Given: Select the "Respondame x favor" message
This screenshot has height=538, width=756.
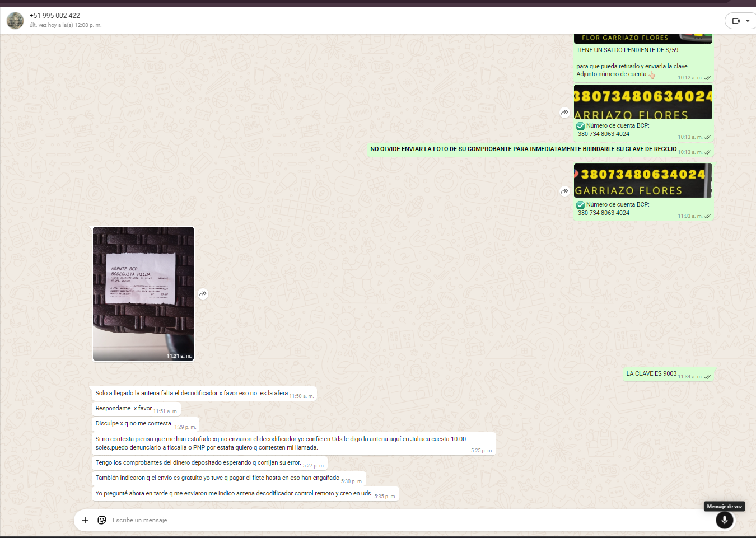Looking at the screenshot, I should (x=124, y=409).
